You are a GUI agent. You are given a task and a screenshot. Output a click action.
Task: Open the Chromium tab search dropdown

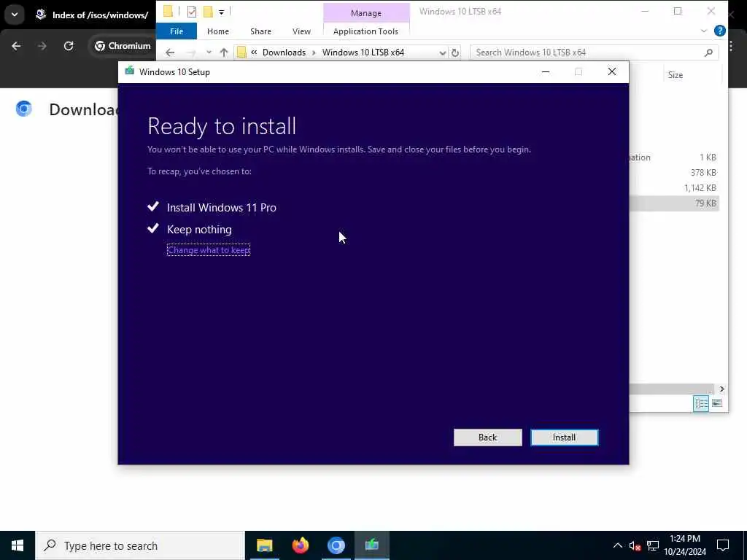click(x=15, y=15)
